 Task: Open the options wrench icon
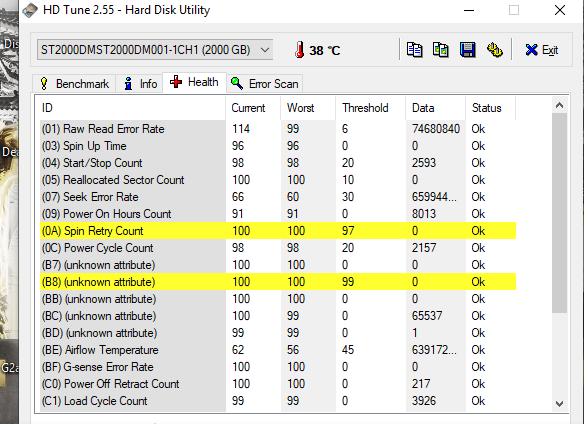click(495, 50)
